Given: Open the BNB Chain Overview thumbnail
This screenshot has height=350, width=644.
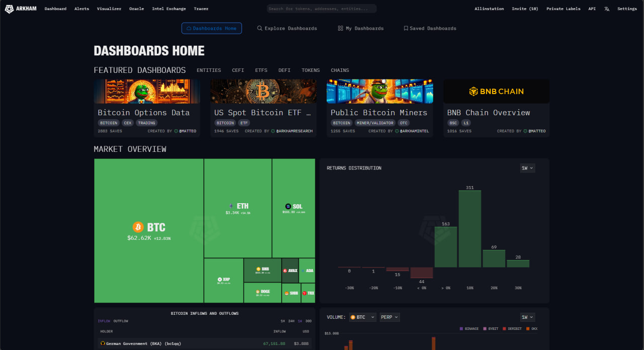Looking at the screenshot, I should 497,91.
